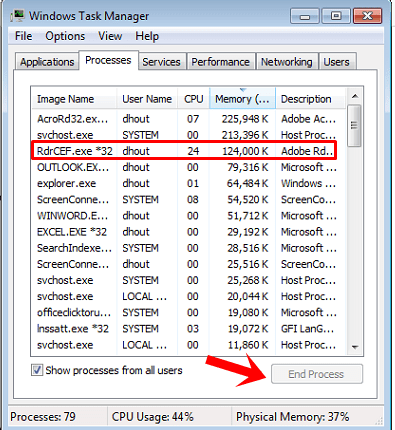The image size is (395, 430).
Task: Click the CPU Usage: 44% status entry
Action: click(152, 417)
